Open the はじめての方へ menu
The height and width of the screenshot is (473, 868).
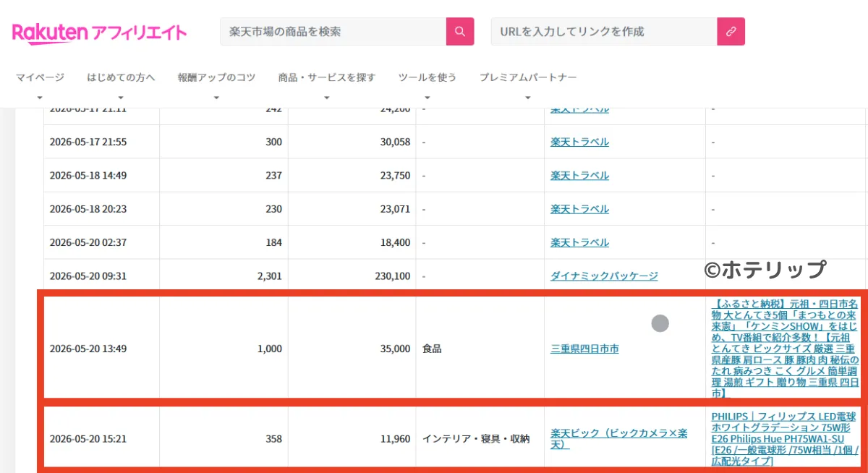[121, 77]
